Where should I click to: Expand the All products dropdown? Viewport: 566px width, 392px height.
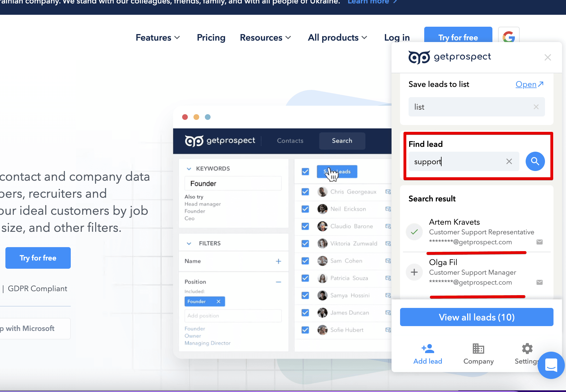pos(338,37)
